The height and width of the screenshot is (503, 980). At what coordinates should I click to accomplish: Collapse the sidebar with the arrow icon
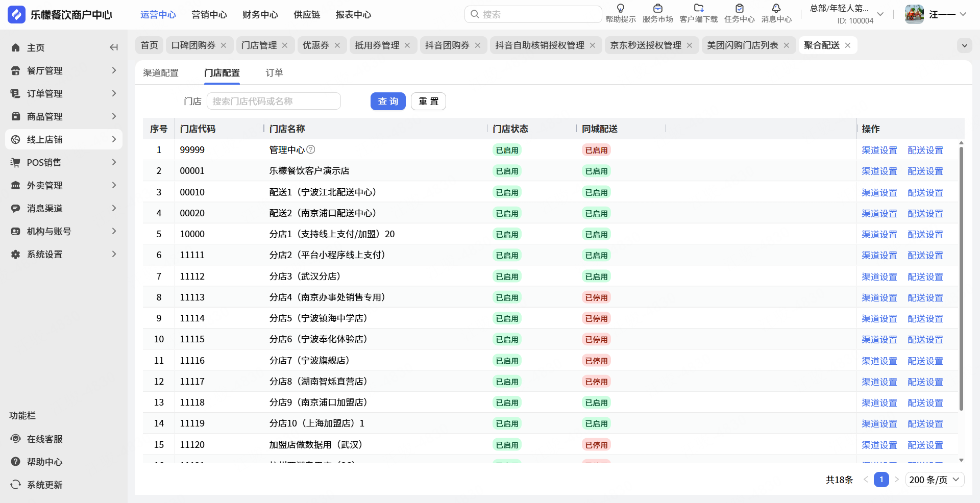(x=113, y=47)
